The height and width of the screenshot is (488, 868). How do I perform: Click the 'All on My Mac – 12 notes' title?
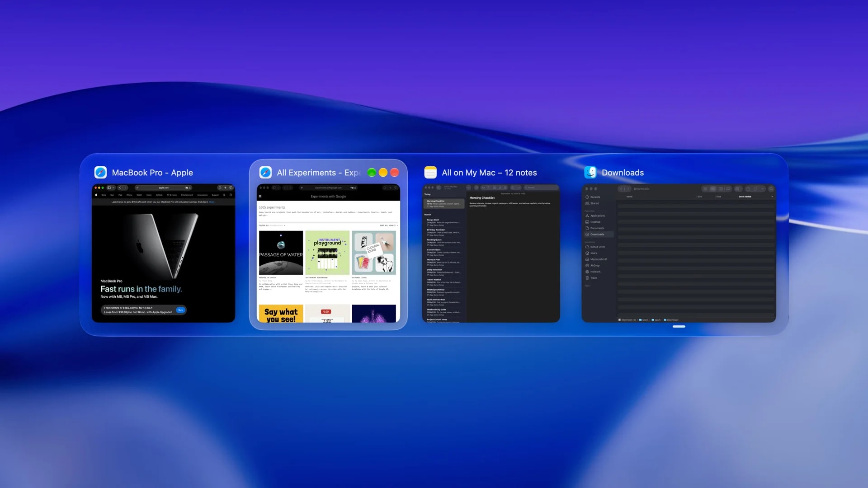489,173
